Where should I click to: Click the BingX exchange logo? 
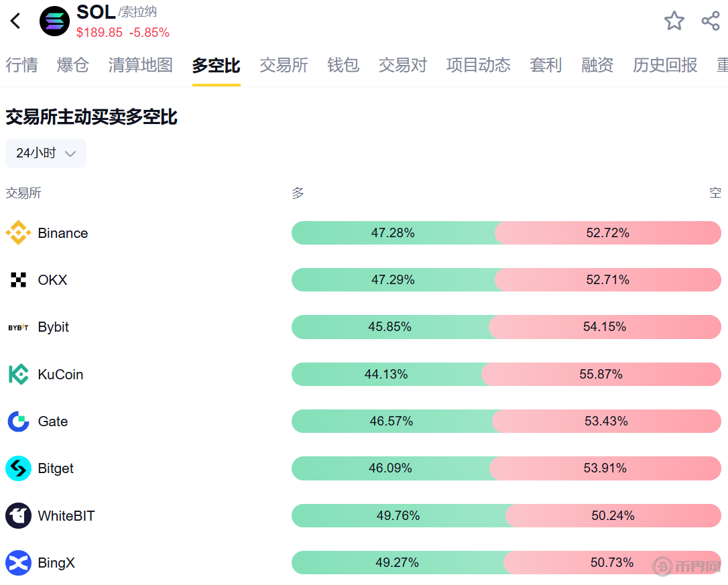pyautogui.click(x=18, y=563)
